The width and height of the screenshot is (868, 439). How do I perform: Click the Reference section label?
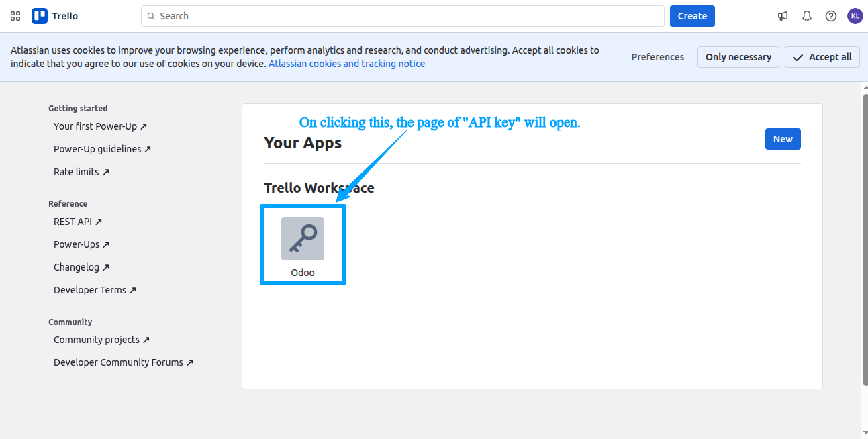68,203
